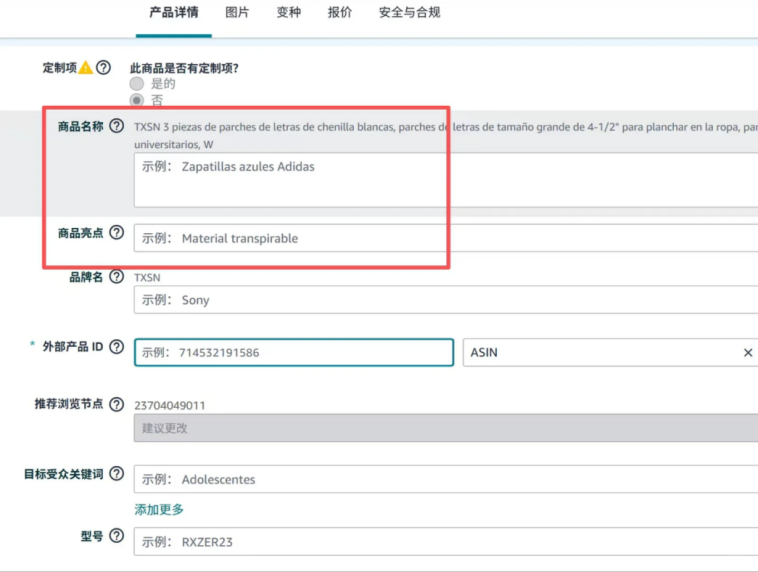Focus the 目标受众关键词 input field
758x572 pixels.
tap(446, 479)
